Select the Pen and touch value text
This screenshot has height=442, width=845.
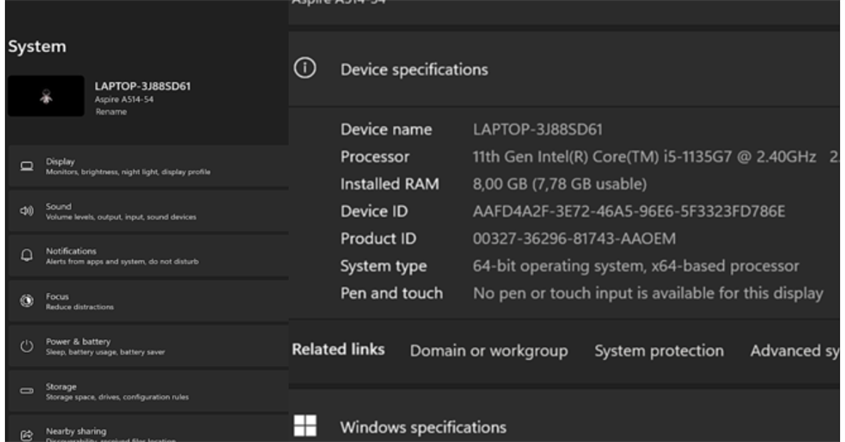coord(648,293)
